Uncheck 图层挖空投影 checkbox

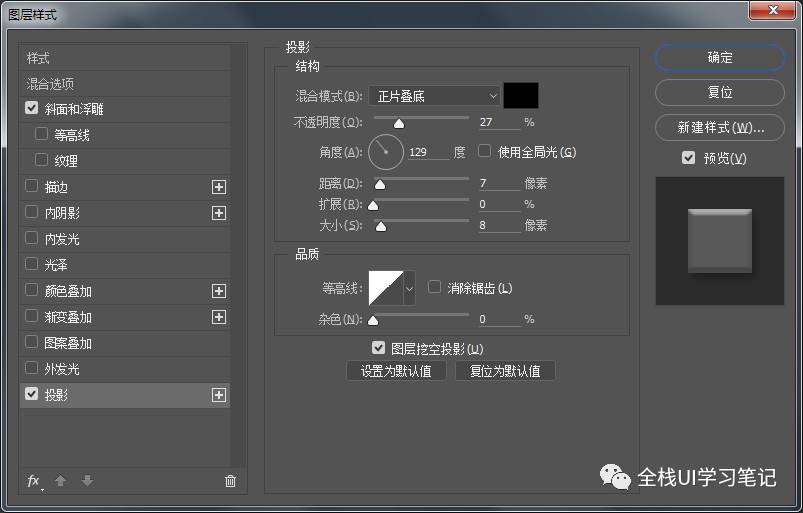378,348
